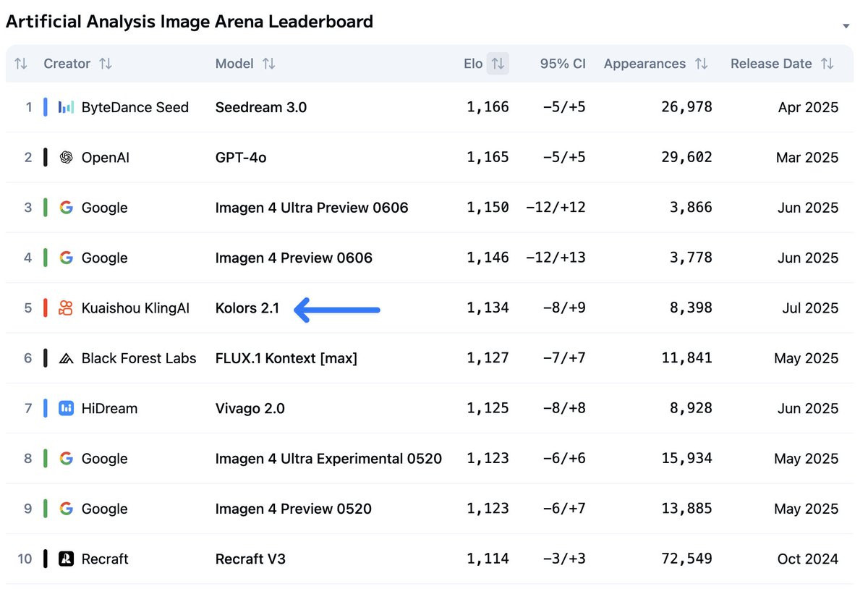Click the Black Forest Labs logo
Image resolution: width=868 pixels, height=589 pixels.
pos(67,358)
